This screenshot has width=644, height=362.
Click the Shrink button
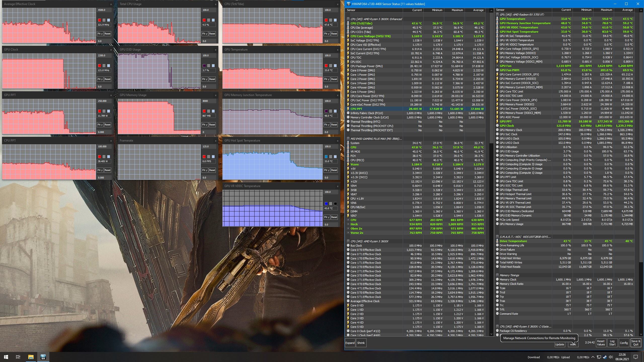tap(361, 343)
